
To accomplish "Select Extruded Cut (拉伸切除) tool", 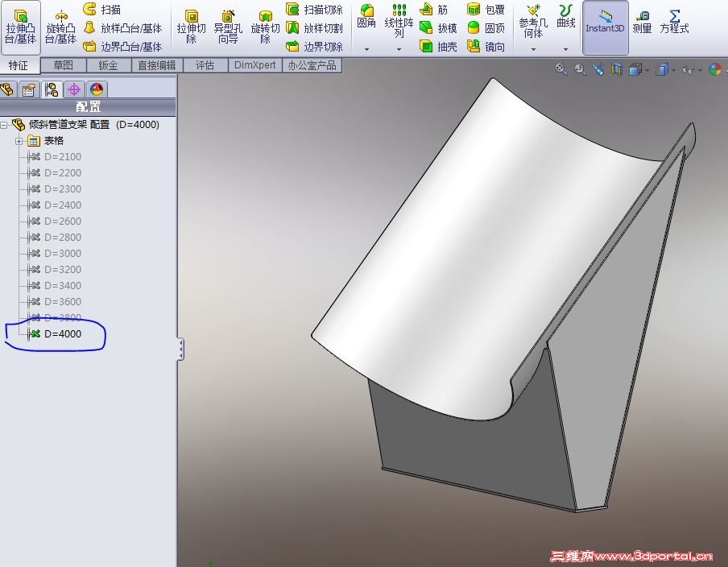I will (x=191, y=28).
